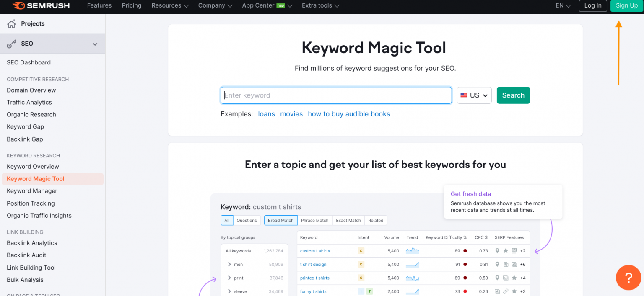
Task: Collapse the SEO sidebar section
Action: click(x=95, y=44)
